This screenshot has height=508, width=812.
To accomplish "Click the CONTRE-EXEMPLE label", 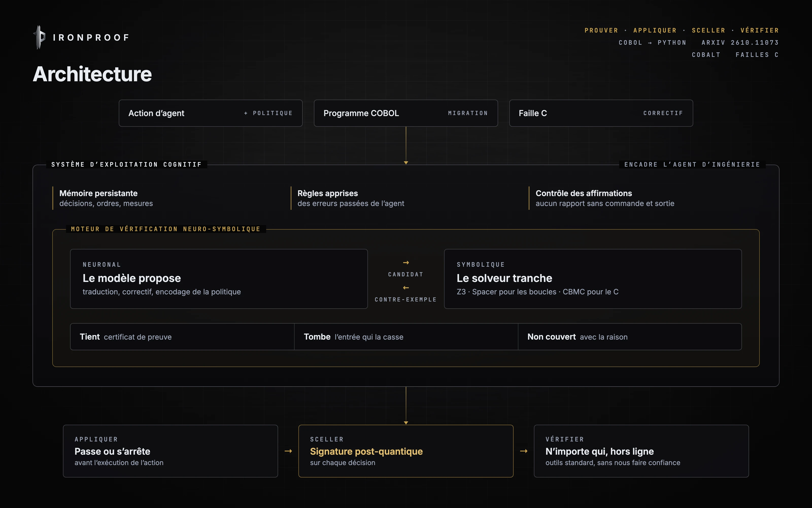I will (406, 299).
